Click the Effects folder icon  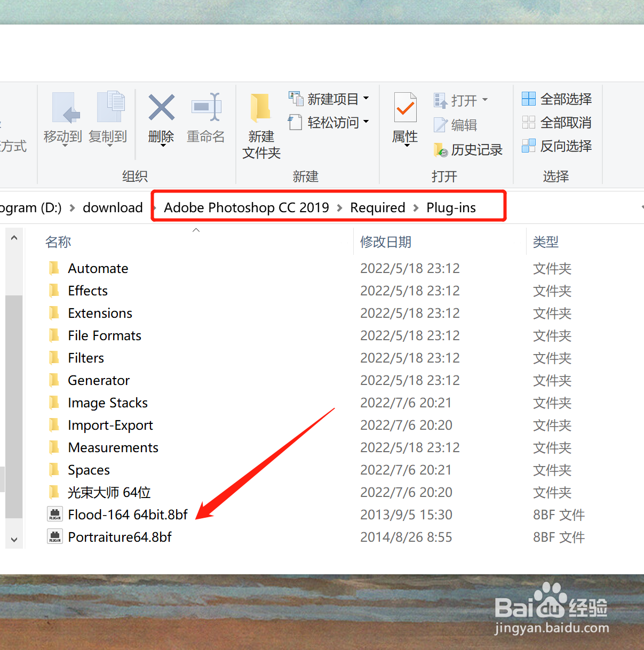(54, 291)
